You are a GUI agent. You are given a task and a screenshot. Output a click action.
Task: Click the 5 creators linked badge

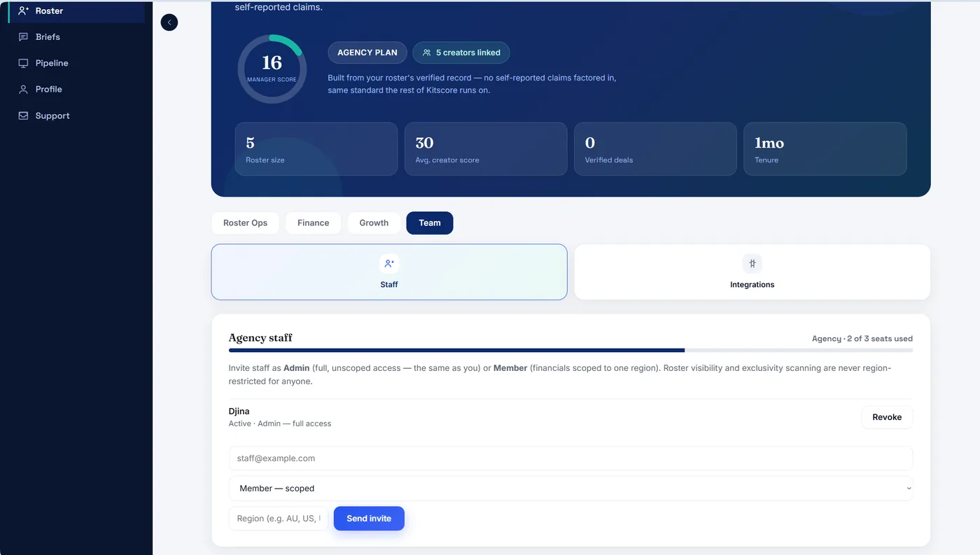[461, 52]
